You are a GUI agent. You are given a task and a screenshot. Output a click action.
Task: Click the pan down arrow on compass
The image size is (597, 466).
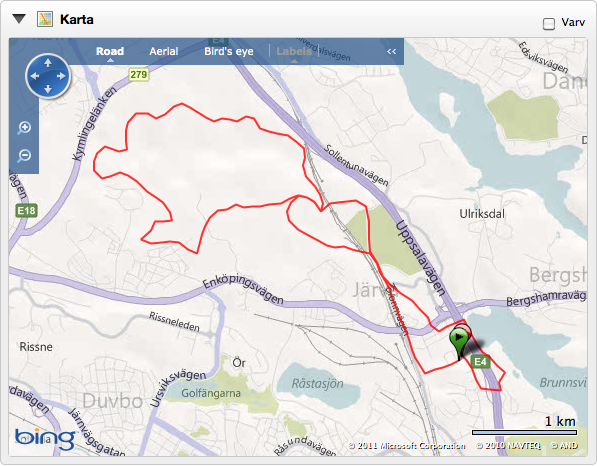48,89
